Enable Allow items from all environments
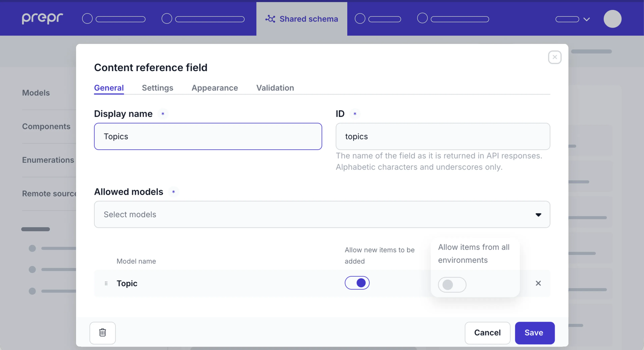The height and width of the screenshot is (350, 644). 452,285
